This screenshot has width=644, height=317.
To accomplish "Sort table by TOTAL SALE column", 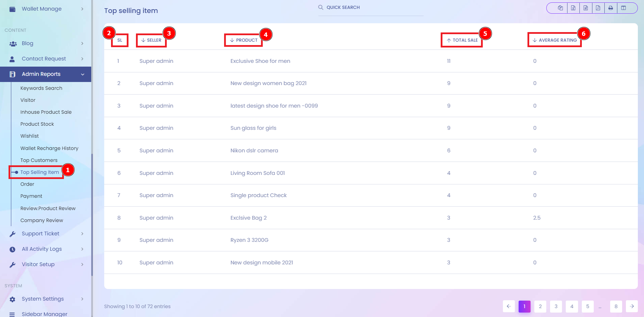I will pyautogui.click(x=462, y=40).
